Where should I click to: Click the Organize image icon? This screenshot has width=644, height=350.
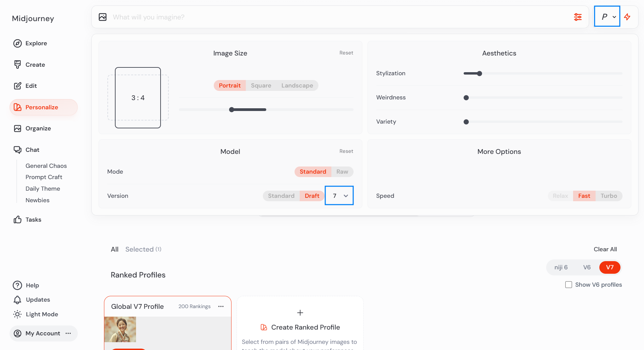[x=17, y=128]
